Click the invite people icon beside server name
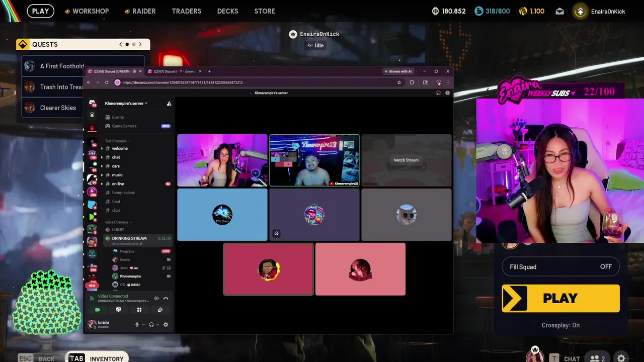Screen dimensions: 644x362 click(x=169, y=104)
